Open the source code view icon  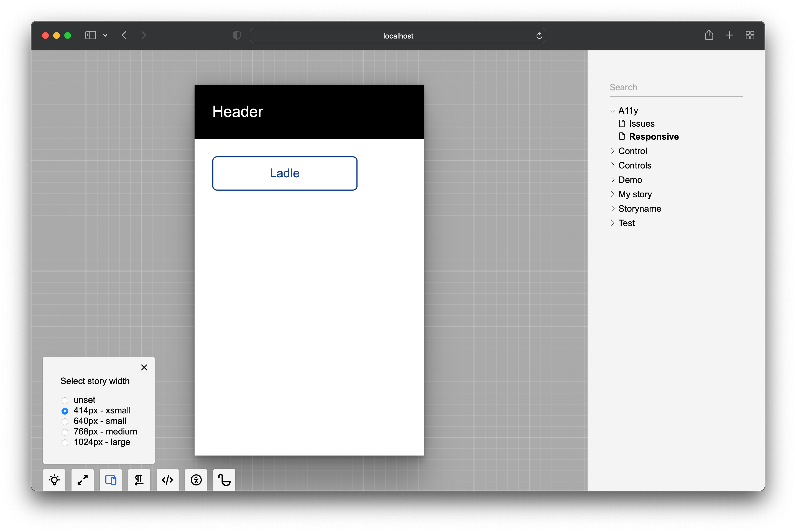coord(167,480)
